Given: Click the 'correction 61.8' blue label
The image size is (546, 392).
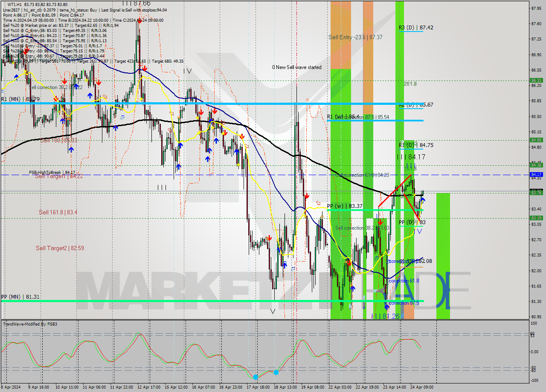Looking at the screenshot, I should pos(404,281).
